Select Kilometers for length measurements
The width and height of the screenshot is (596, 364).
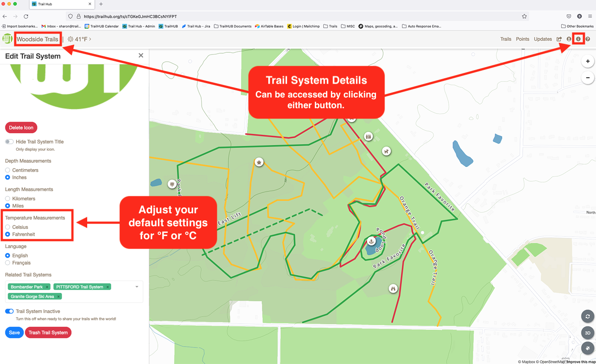click(x=8, y=199)
